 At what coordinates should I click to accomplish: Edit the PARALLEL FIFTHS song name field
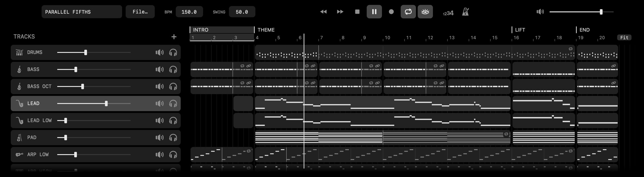(82, 12)
